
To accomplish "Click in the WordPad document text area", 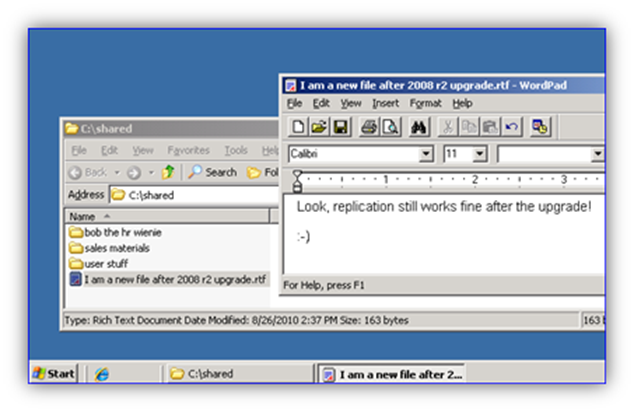I will click(x=445, y=234).
